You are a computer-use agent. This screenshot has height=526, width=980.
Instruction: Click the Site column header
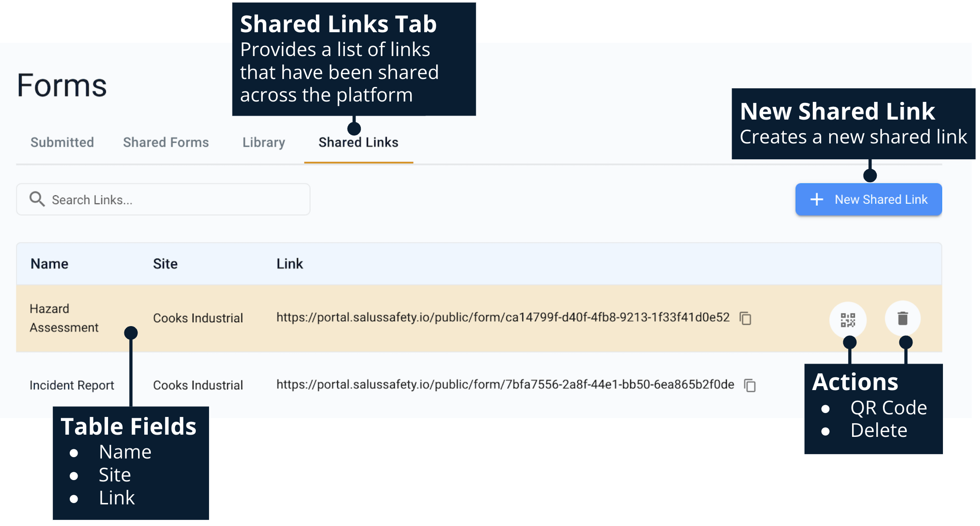[165, 264]
